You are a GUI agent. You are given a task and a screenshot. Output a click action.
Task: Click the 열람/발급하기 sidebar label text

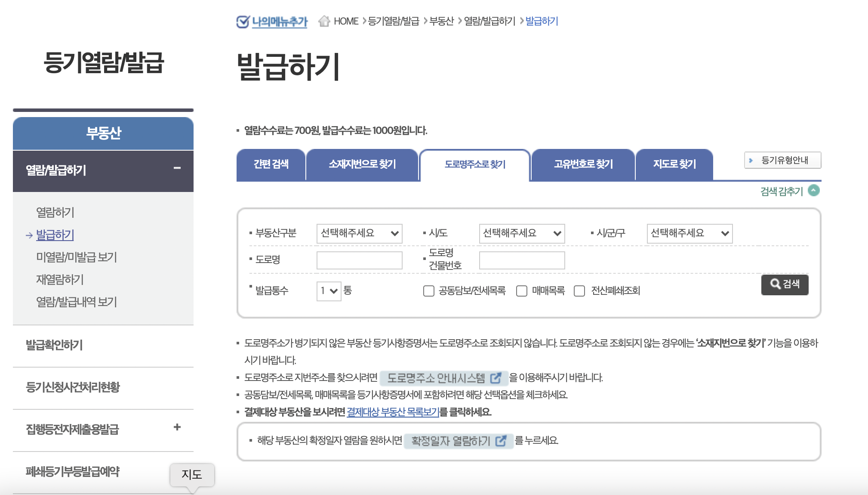(x=56, y=170)
